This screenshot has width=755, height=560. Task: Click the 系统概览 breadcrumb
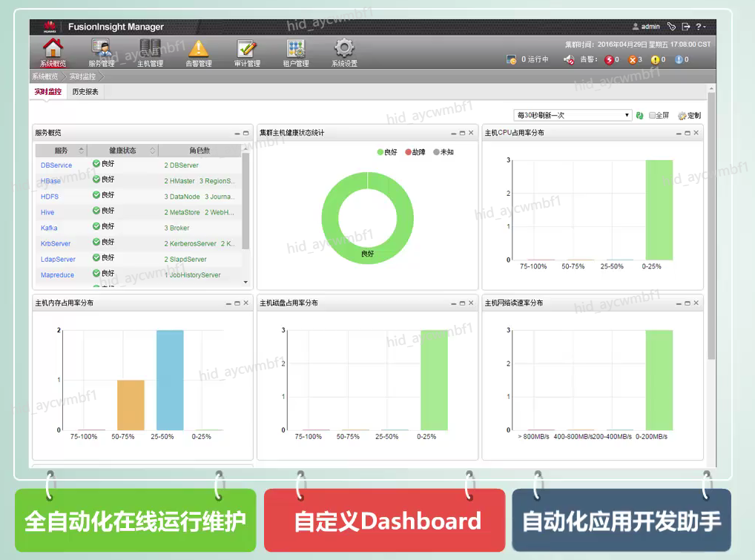pos(44,76)
